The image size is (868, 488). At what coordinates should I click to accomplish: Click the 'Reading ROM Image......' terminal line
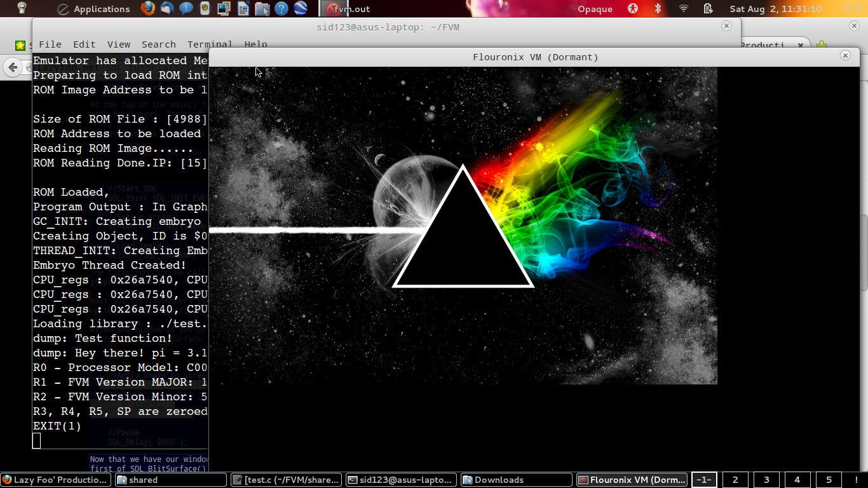click(x=113, y=148)
